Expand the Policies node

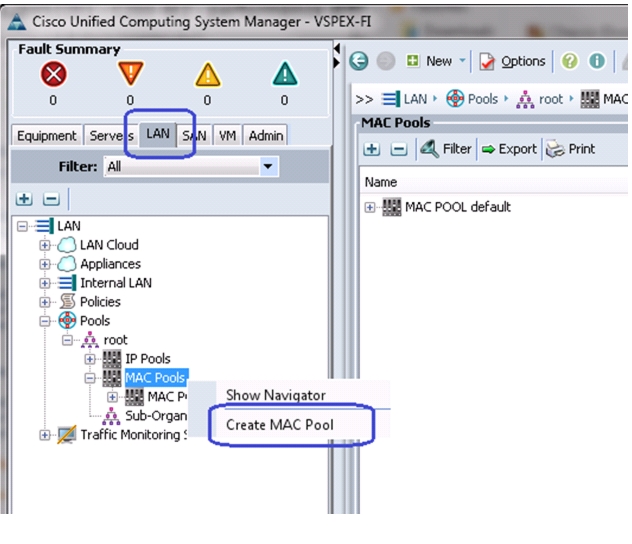pos(45,302)
